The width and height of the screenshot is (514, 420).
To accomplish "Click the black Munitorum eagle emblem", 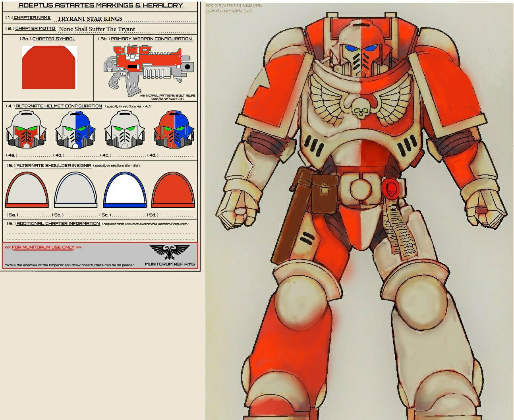I will tap(170, 252).
